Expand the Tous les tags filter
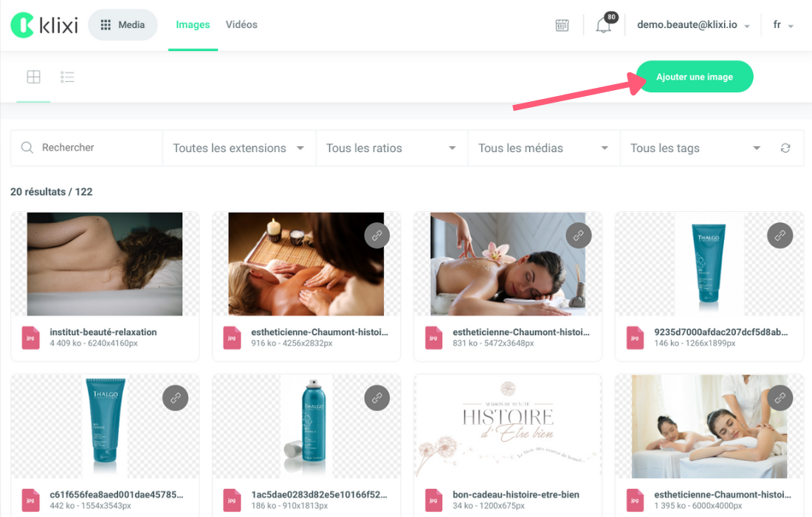This screenshot has width=812, height=517. point(695,148)
